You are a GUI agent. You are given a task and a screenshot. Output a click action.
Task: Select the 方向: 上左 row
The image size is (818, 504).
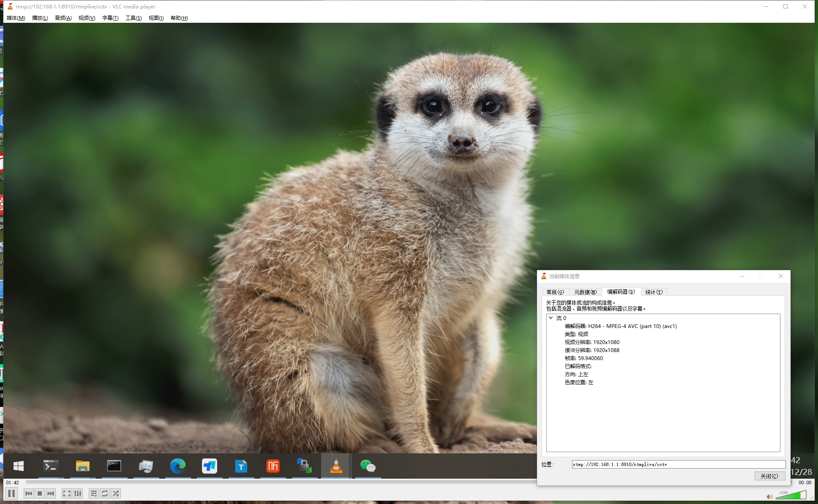pyautogui.click(x=576, y=374)
